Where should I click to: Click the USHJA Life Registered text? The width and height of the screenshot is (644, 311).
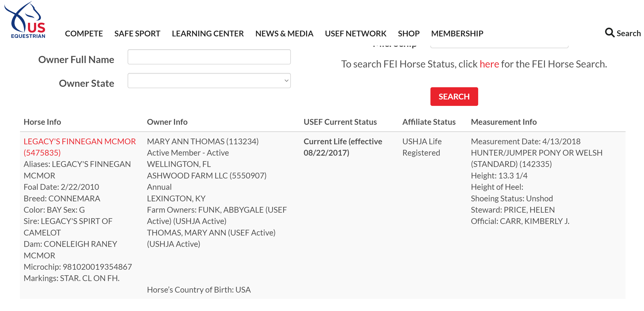click(x=422, y=147)
